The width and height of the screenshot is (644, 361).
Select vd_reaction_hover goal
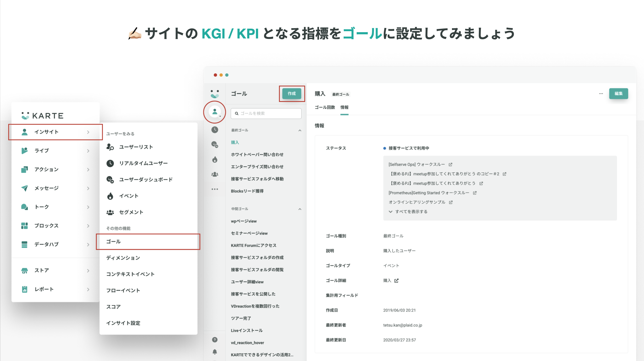pos(247,342)
